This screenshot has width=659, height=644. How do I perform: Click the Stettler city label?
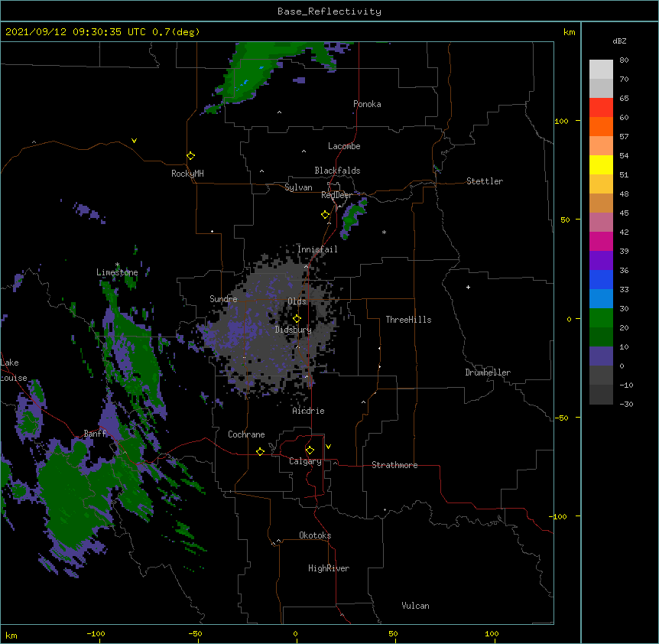[x=485, y=181]
